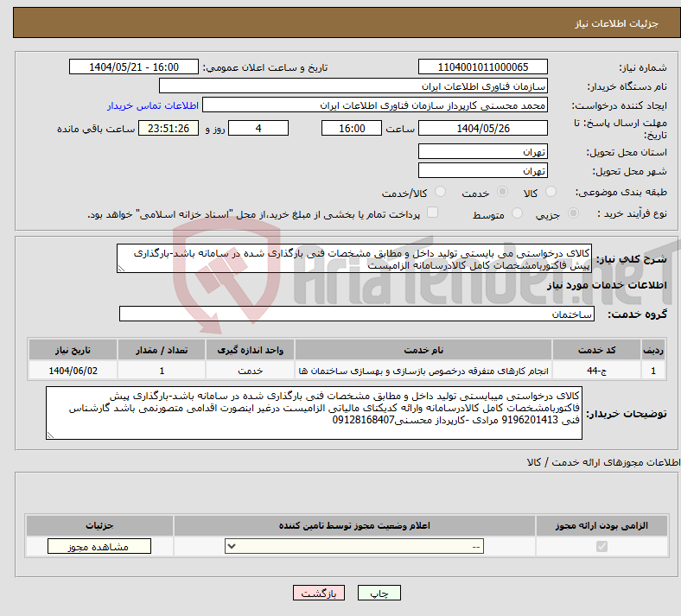681x616 pixels.
Task: Click the buyer organization name field
Action: coord(353,86)
